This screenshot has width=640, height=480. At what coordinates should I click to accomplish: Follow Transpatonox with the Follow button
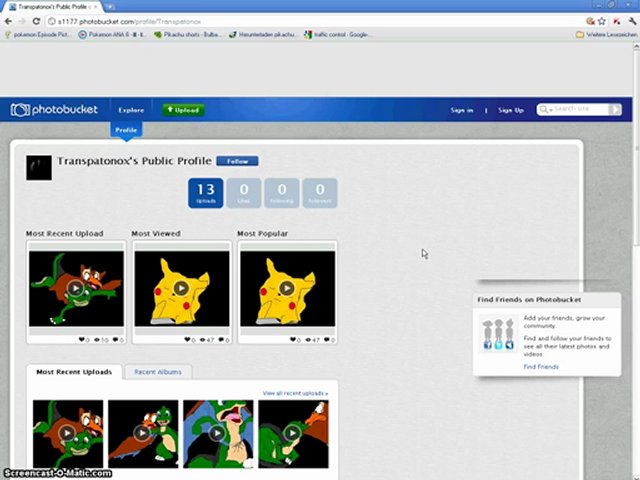pyautogui.click(x=237, y=161)
